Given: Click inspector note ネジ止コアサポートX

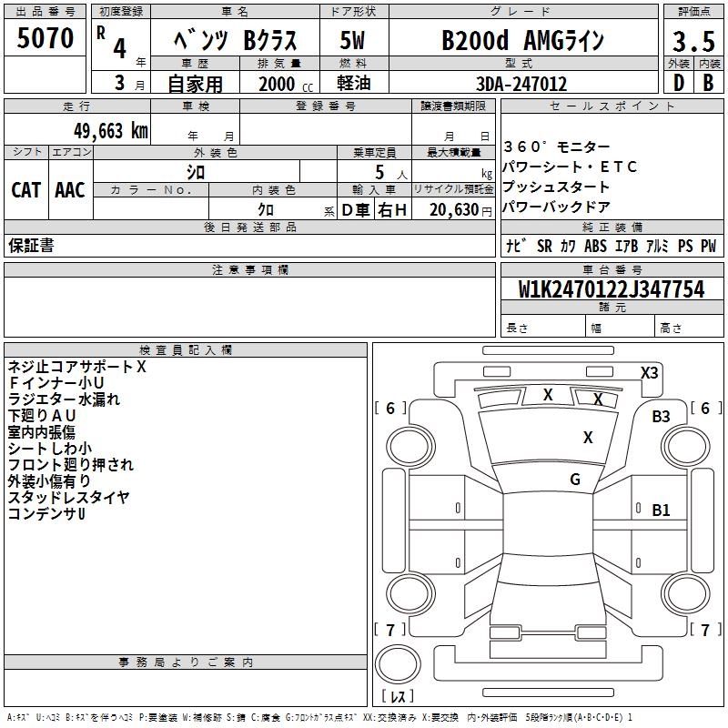Looking at the screenshot, I should 77,367.
